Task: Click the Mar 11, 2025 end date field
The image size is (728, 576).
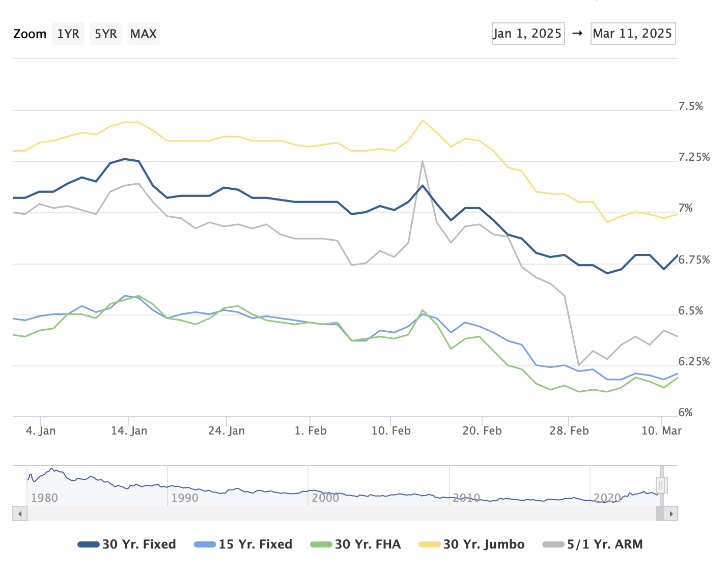Action: point(633,34)
